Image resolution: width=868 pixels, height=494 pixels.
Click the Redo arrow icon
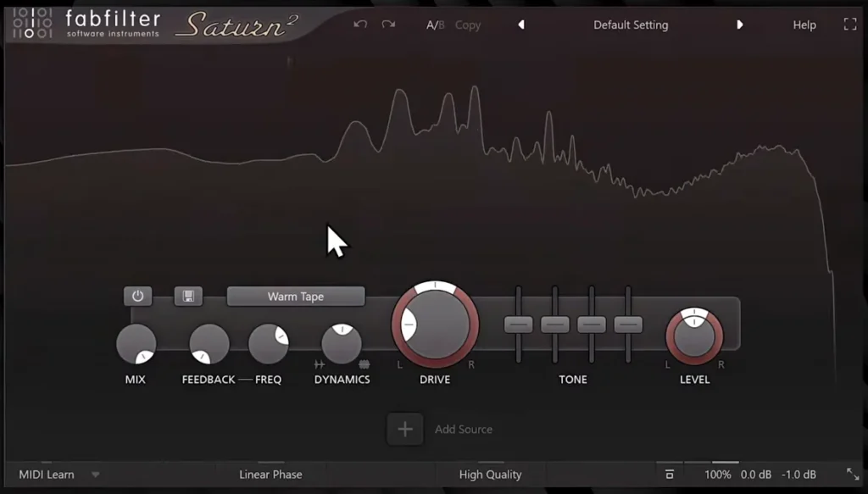pos(388,25)
